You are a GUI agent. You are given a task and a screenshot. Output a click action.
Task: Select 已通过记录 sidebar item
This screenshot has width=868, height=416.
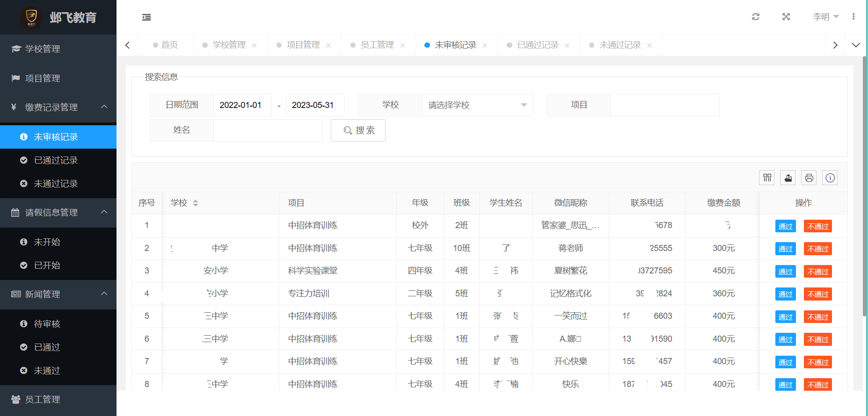tap(58, 160)
